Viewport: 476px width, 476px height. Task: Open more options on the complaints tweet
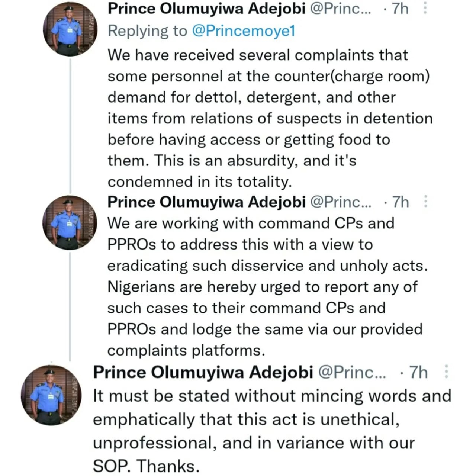coord(425,8)
